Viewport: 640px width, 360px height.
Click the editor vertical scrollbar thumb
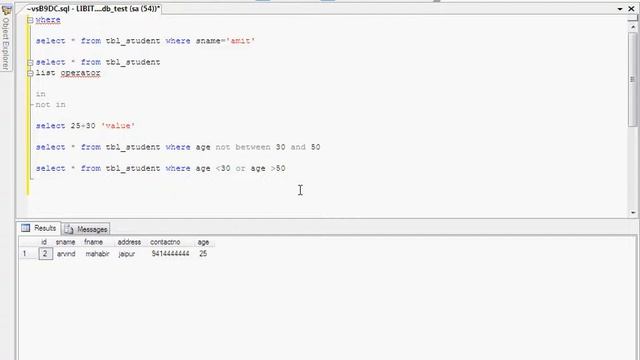click(633, 79)
